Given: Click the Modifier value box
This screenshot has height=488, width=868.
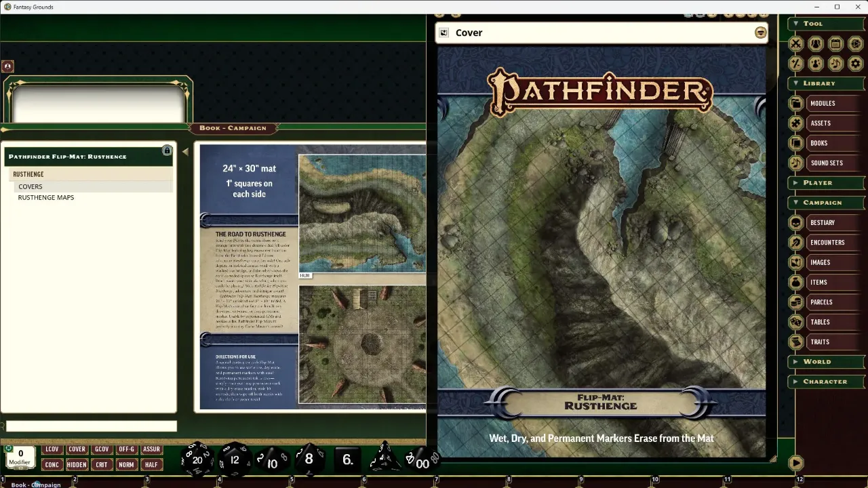Looking at the screenshot, I should coord(20,457).
